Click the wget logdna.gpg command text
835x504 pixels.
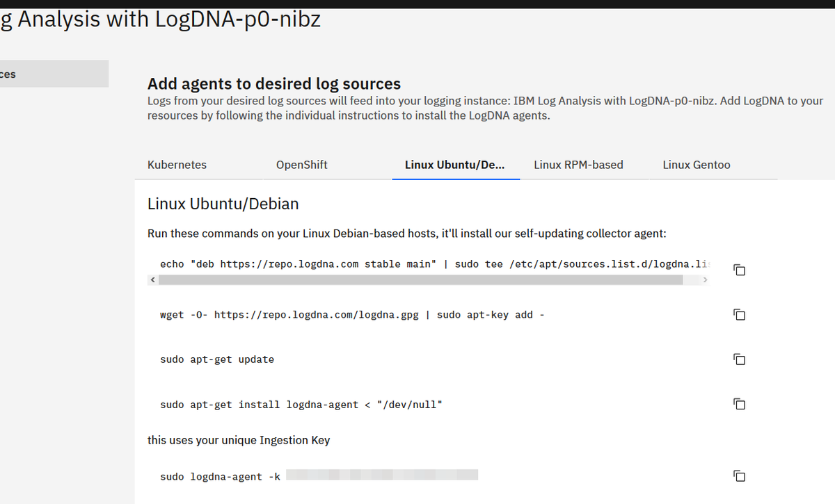tap(352, 315)
